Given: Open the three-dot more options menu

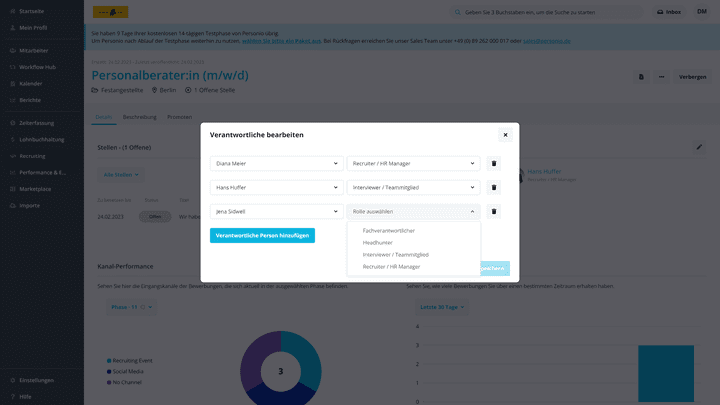Looking at the screenshot, I should (661, 77).
